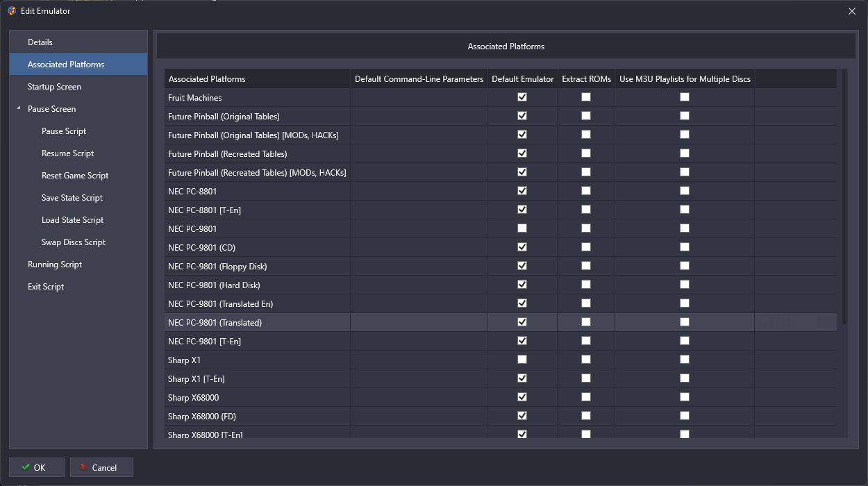Enable Extract ROMs for Fruit Machines
The image size is (868, 486).
click(586, 97)
